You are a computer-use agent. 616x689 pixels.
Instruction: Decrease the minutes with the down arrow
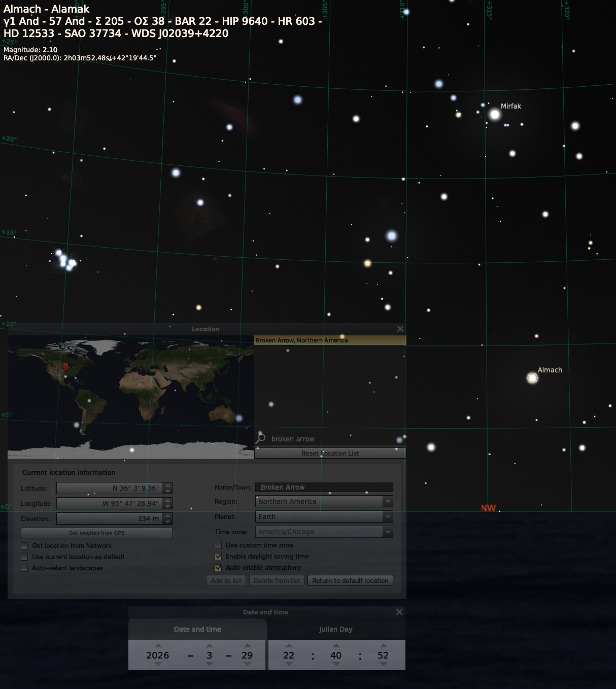click(x=336, y=664)
